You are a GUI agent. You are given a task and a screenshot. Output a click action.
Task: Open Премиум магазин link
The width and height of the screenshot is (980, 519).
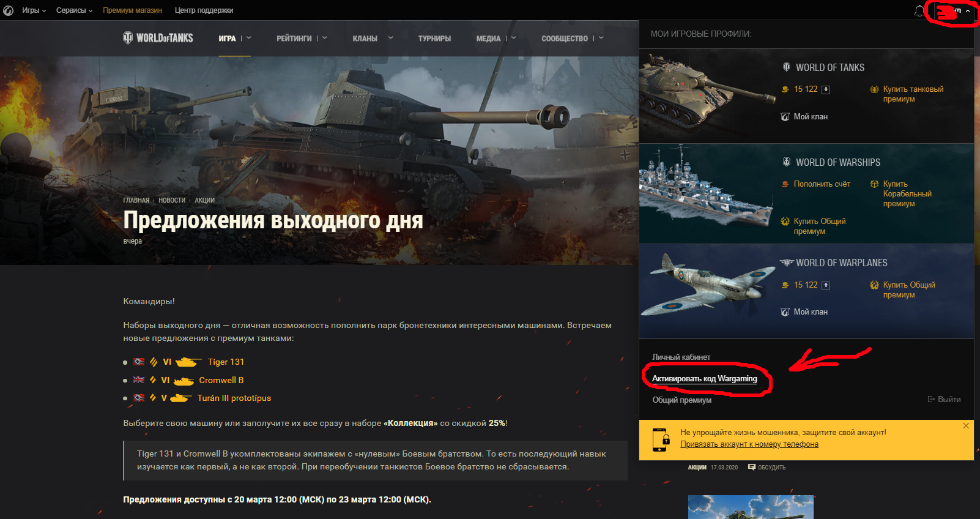(132, 10)
